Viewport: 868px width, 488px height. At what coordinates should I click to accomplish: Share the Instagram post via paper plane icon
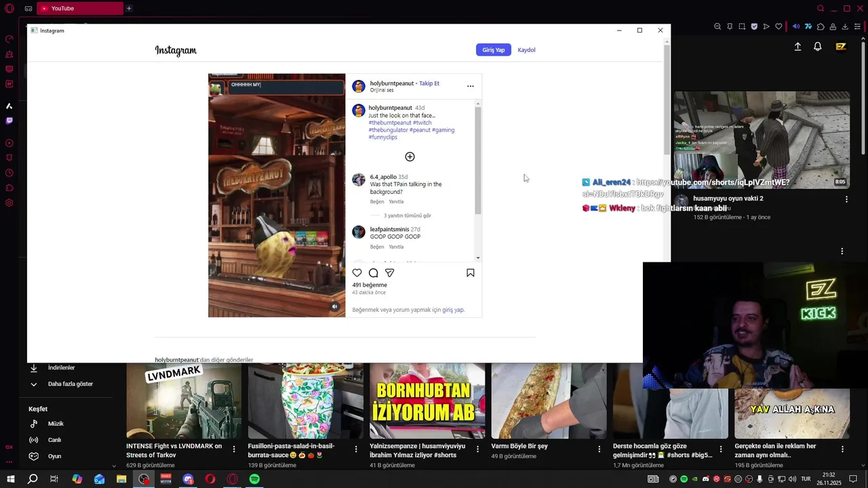point(390,272)
